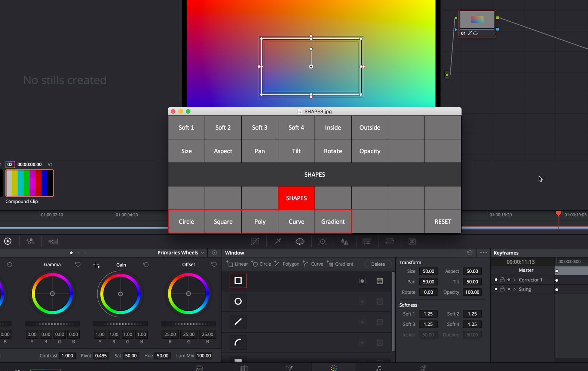Reset all Primaries Wheels grades
Screen dimensions: 588x371
point(214,253)
